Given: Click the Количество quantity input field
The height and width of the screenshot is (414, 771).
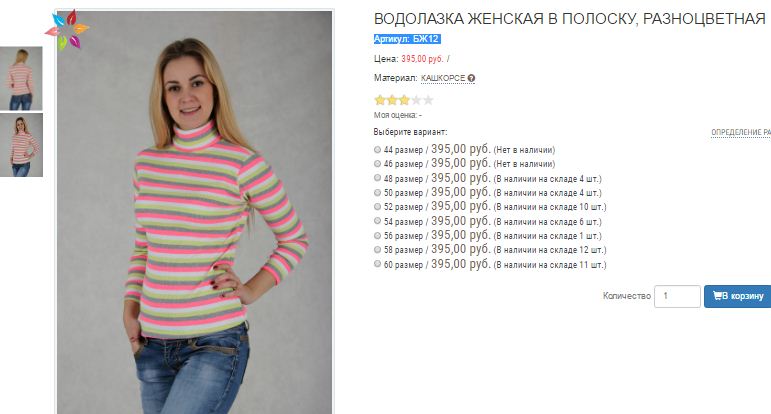Looking at the screenshot, I should pos(677,296).
